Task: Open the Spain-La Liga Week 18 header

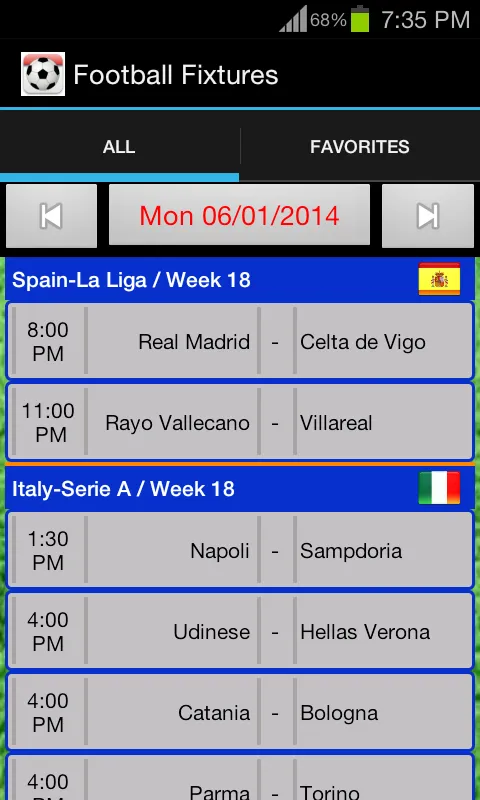Action: click(240, 280)
